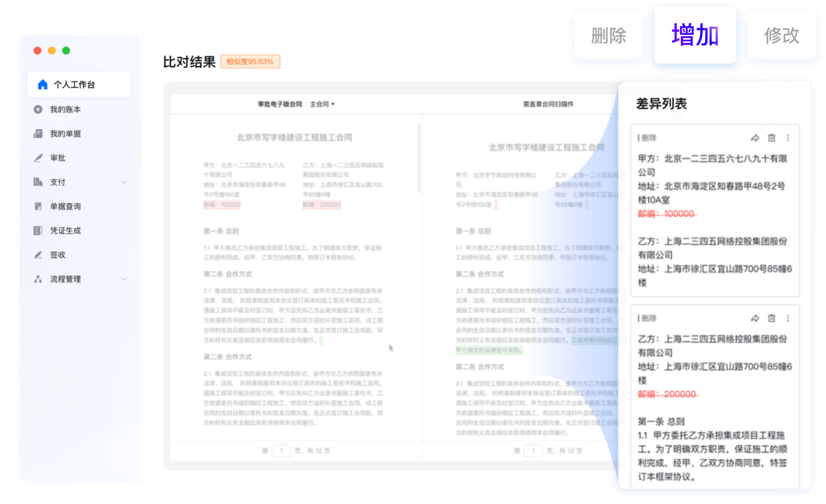Expand the 支付 submenu chevron
The width and height of the screenshot is (826, 504).
click(124, 182)
